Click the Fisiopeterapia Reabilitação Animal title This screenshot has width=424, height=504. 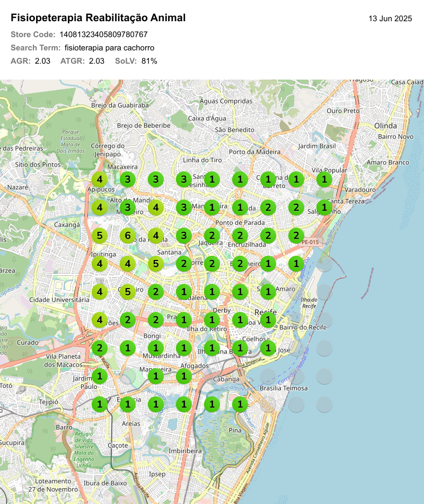[x=98, y=18]
